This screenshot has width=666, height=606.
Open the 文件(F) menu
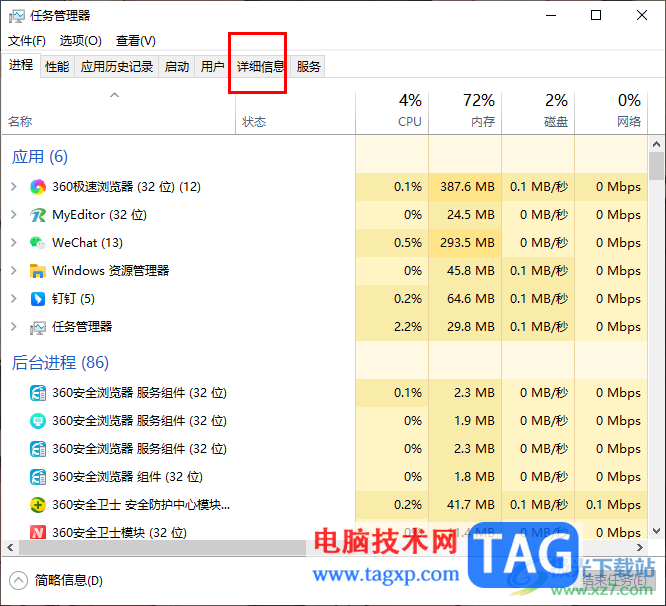27,41
